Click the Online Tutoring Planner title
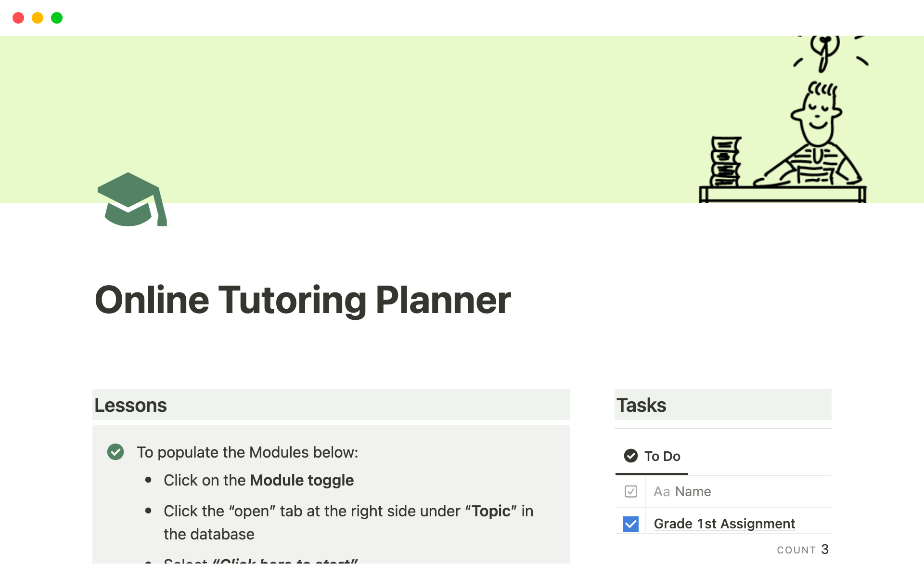The width and height of the screenshot is (924, 578). point(303,300)
